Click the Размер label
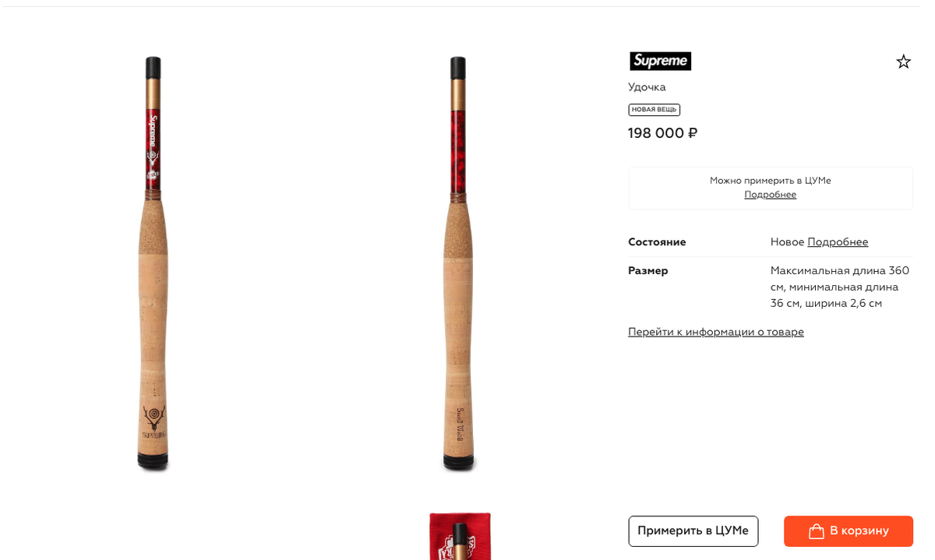 tap(647, 271)
